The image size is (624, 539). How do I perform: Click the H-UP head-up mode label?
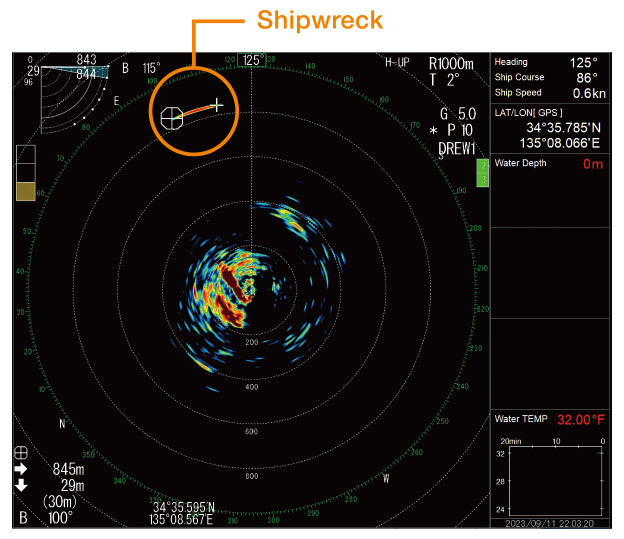point(397,62)
